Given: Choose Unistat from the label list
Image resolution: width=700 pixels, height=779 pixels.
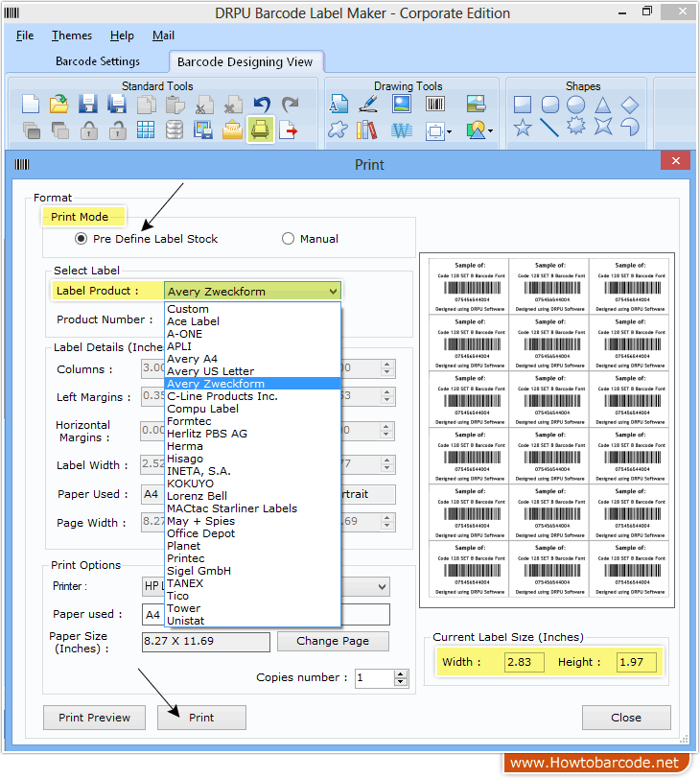Looking at the screenshot, I should coord(252,621).
